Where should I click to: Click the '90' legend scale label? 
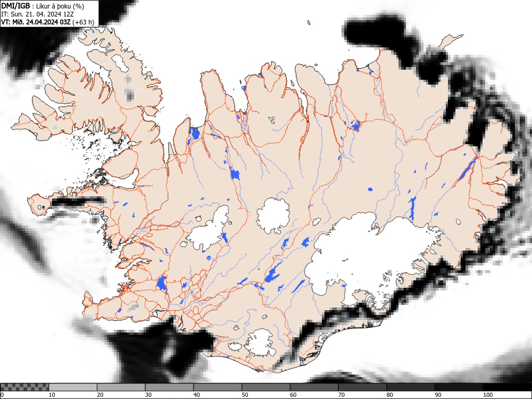pos(438,395)
